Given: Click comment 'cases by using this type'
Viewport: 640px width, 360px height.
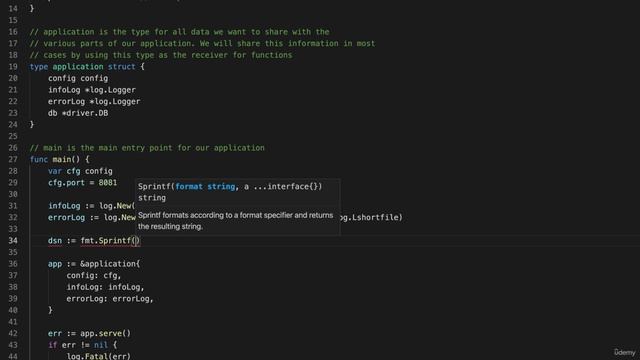Looking at the screenshot, I should click(x=161, y=55).
